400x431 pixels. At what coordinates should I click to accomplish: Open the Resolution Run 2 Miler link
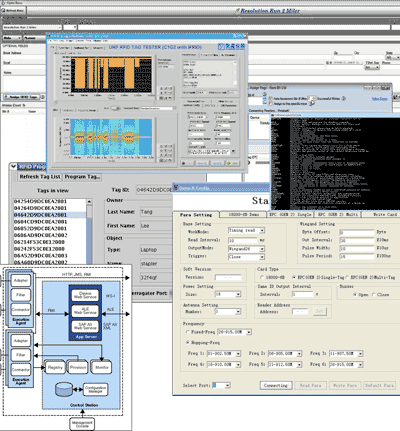coord(270,11)
